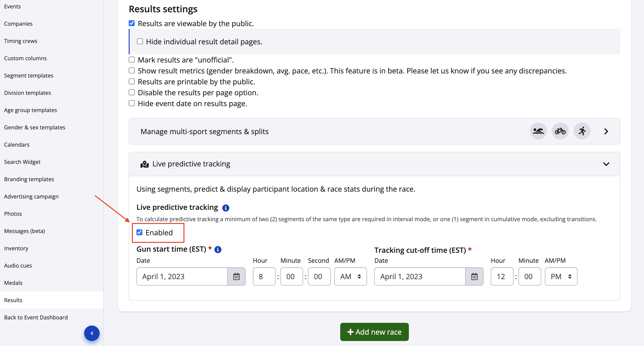Click the gun start Hour input field
The width and height of the screenshot is (644, 346).
pyautogui.click(x=264, y=276)
